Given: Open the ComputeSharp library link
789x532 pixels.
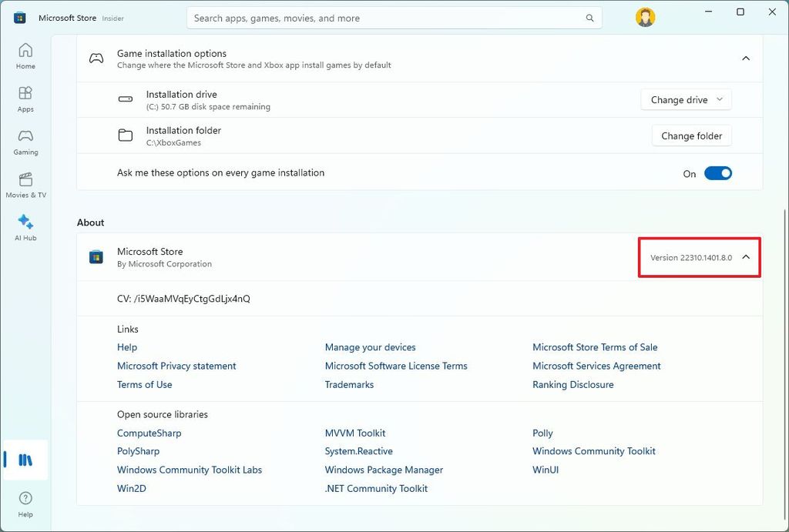Looking at the screenshot, I should point(149,433).
